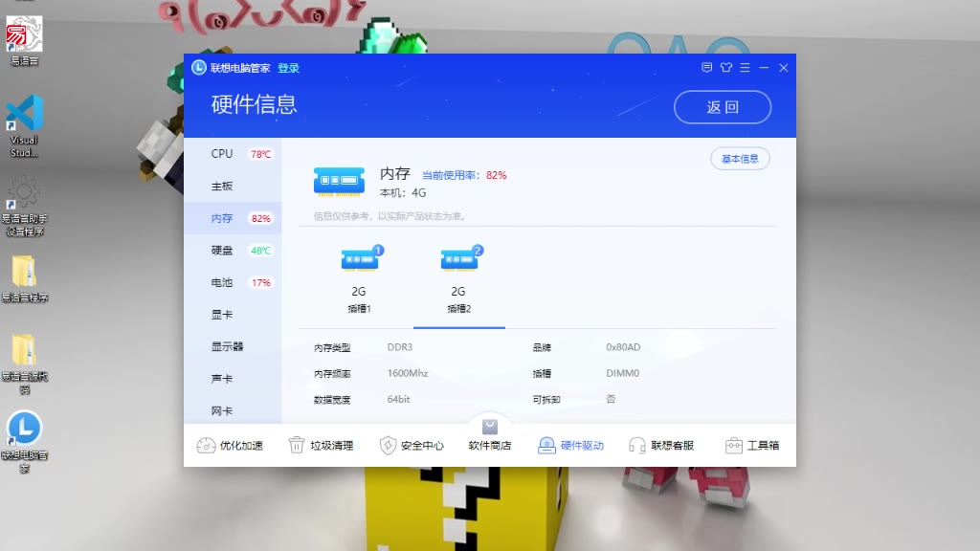Click the 78℃ CPU temperature badge
Viewport: 980px width, 551px height.
(260, 154)
